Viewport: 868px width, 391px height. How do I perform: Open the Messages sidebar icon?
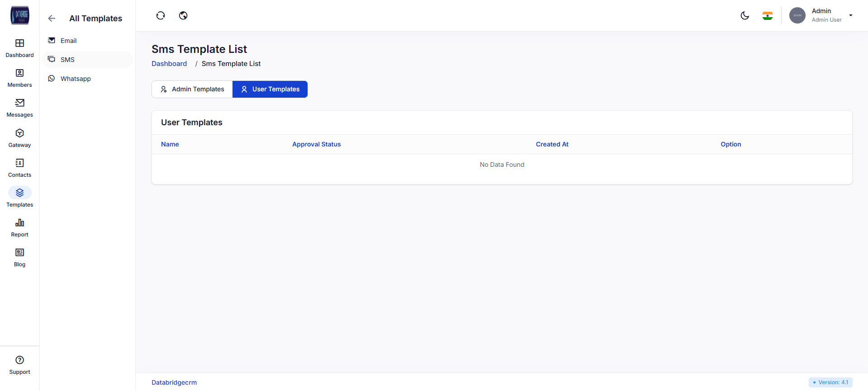(x=19, y=103)
